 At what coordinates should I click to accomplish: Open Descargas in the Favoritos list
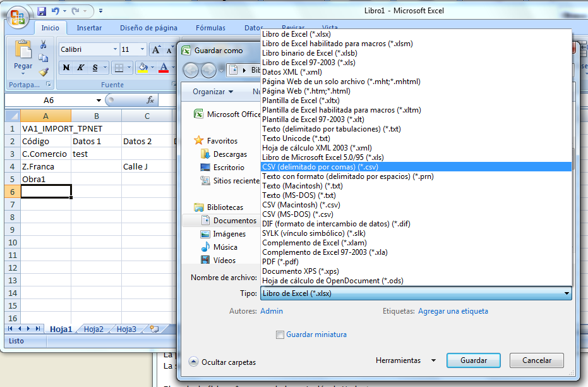224,154
